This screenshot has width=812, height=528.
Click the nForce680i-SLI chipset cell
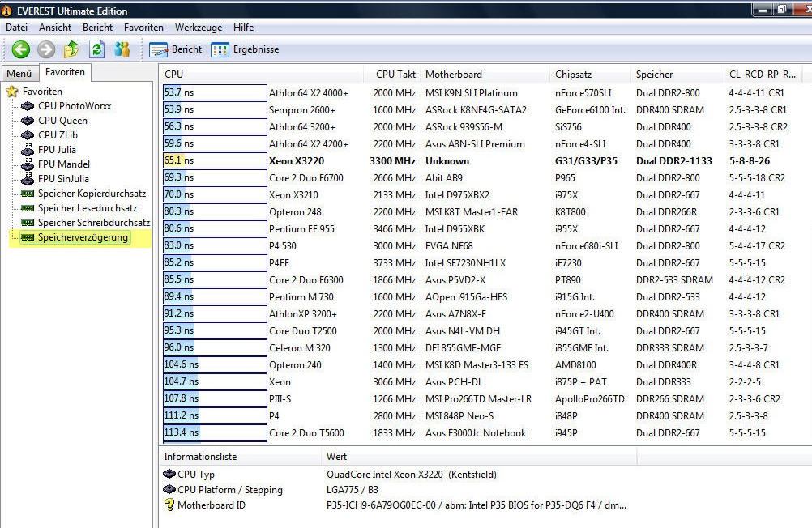tap(586, 246)
